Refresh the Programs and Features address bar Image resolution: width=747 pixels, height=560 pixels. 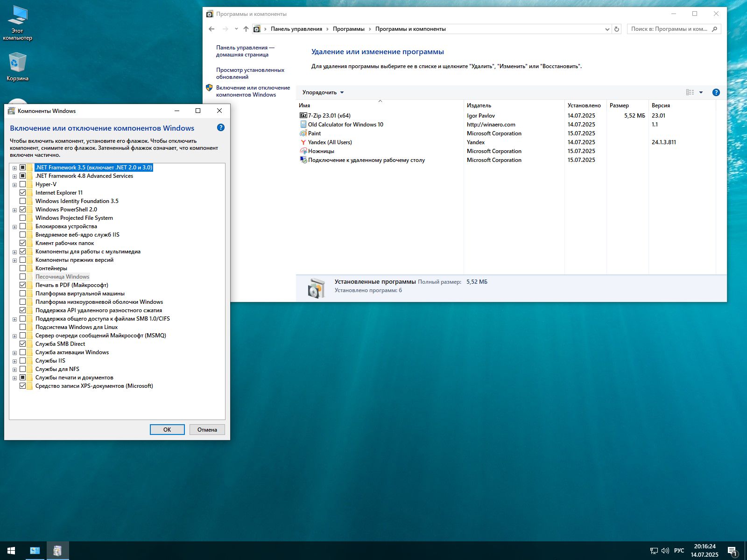(617, 29)
